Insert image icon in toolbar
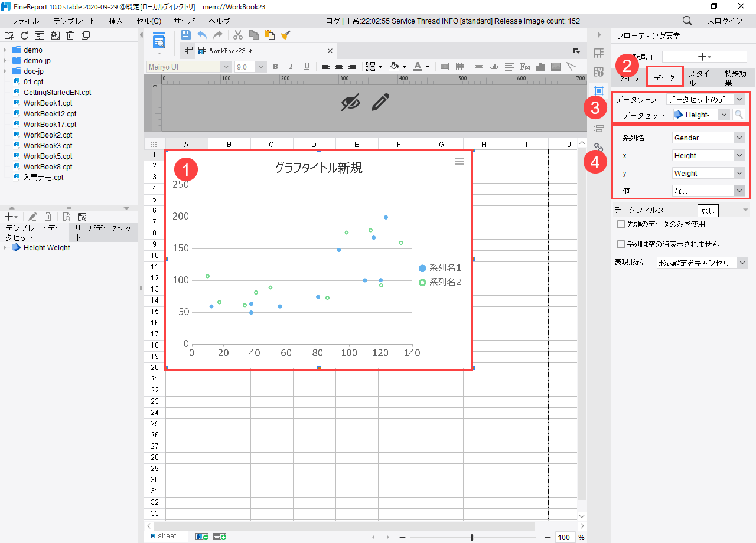This screenshot has width=756, height=543. (x=556, y=67)
